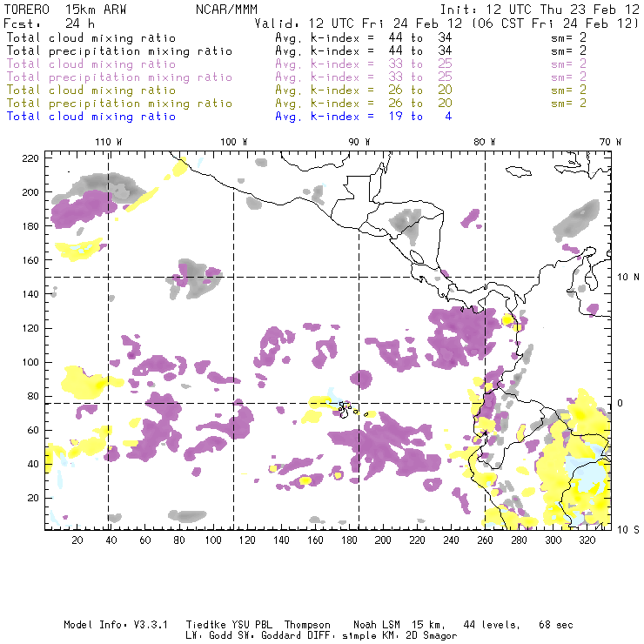The height and width of the screenshot is (644, 644).
Task: Select the olive 'Total cloud mixing ratio' legend line
Action: (x=91, y=90)
